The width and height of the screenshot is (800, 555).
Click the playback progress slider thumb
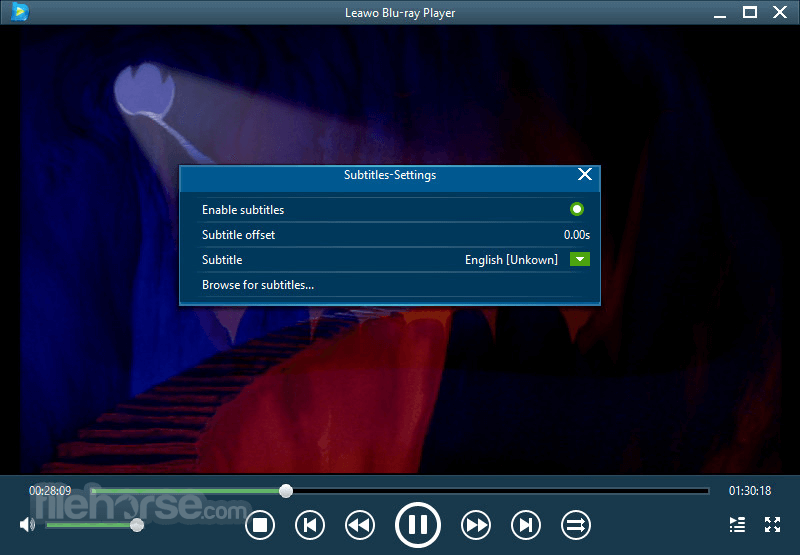pyautogui.click(x=286, y=491)
